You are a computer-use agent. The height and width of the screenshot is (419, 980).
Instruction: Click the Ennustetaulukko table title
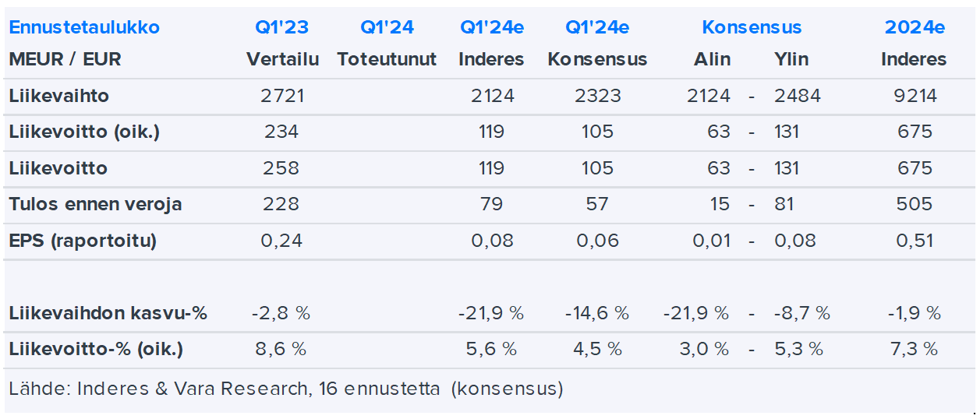(x=84, y=27)
